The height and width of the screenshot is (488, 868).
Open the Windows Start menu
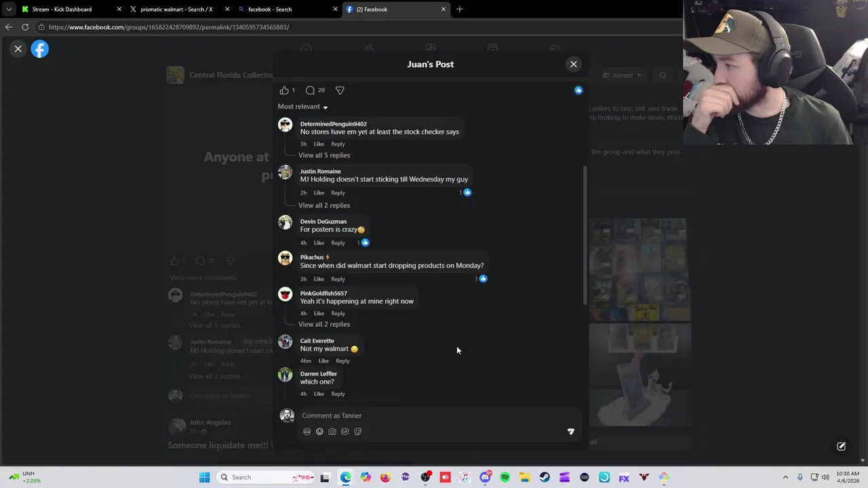[x=204, y=477]
